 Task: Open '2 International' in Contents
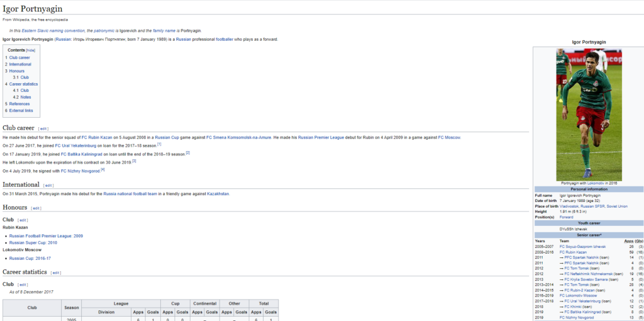(x=18, y=65)
